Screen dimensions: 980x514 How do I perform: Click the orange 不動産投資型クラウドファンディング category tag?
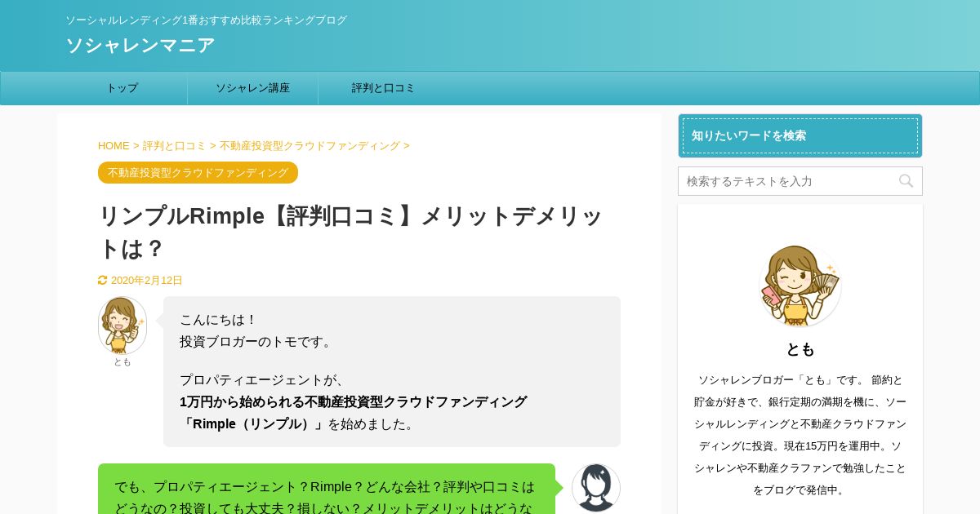[198, 173]
